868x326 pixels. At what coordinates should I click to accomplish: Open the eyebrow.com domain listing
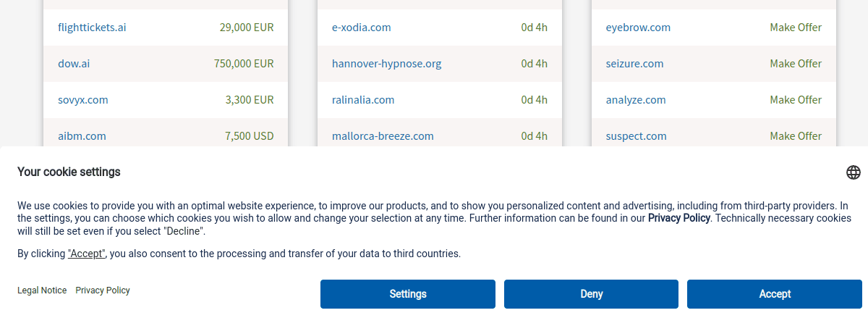(x=638, y=28)
